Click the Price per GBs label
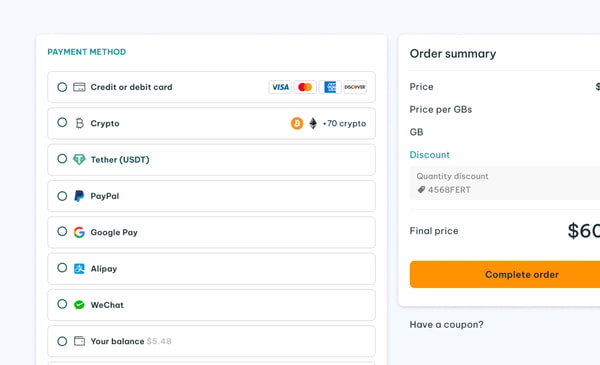The image size is (600, 365). (441, 109)
